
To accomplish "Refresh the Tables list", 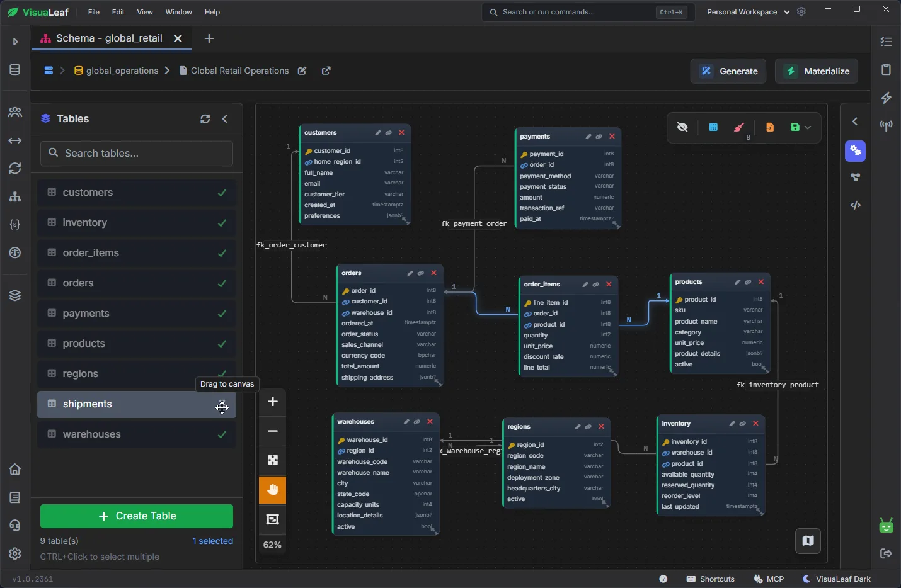I will 205,119.
